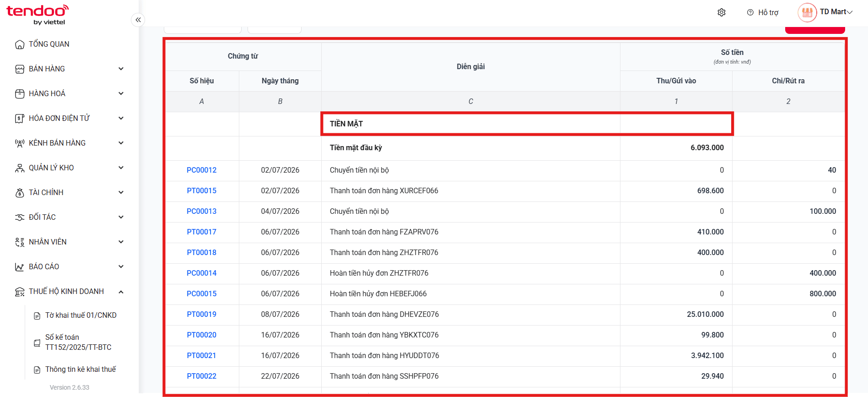868x397 pixels.
Task: Expand the HÀNG HOÁ section arrow
Action: 121,93
